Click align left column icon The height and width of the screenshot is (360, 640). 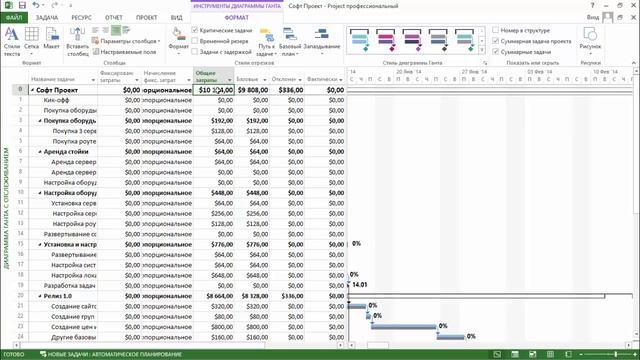(x=96, y=30)
